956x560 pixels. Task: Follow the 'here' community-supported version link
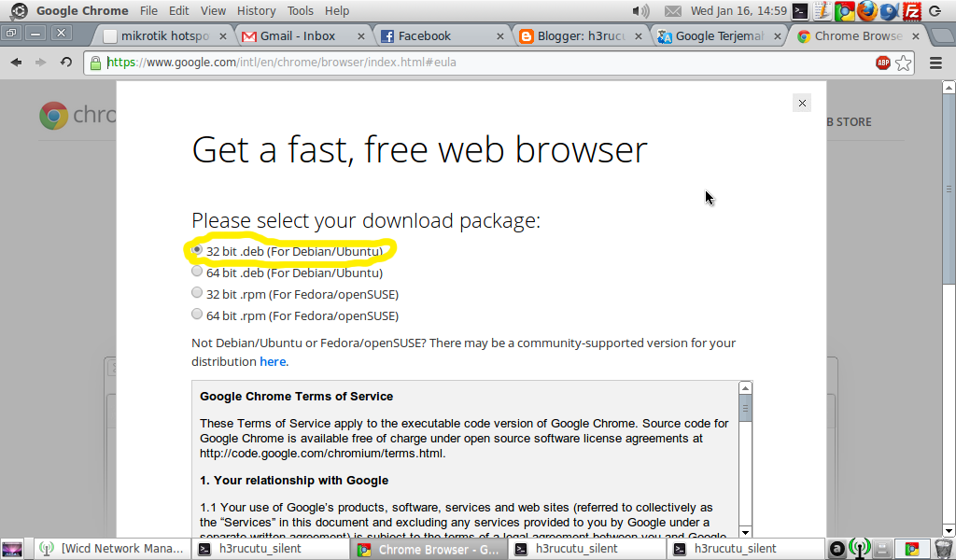273,361
